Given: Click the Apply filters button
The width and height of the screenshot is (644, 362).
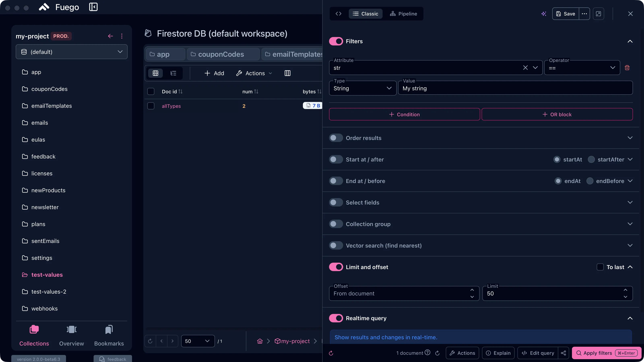Looking at the screenshot, I should 607,353.
